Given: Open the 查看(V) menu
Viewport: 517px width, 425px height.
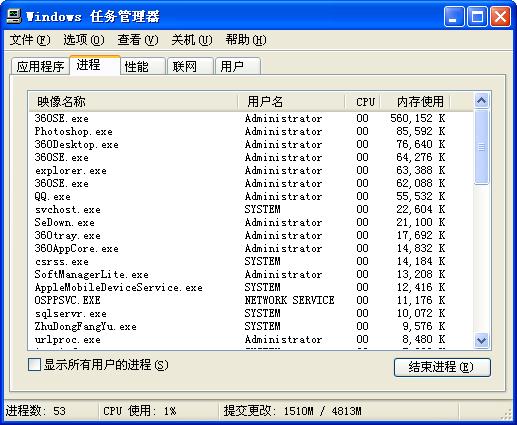Looking at the screenshot, I should (x=138, y=40).
